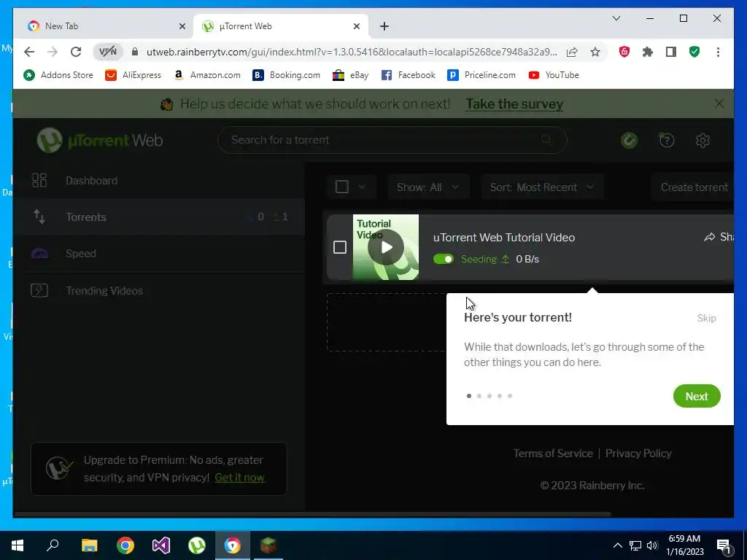Click the share page icon in address bar
This screenshot has width=747, height=560.
(572, 52)
